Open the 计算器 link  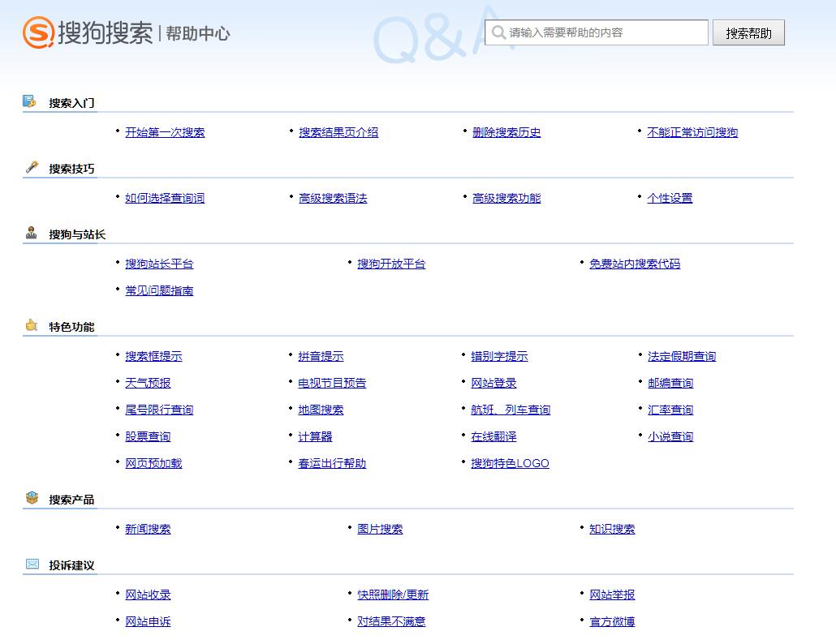click(315, 437)
